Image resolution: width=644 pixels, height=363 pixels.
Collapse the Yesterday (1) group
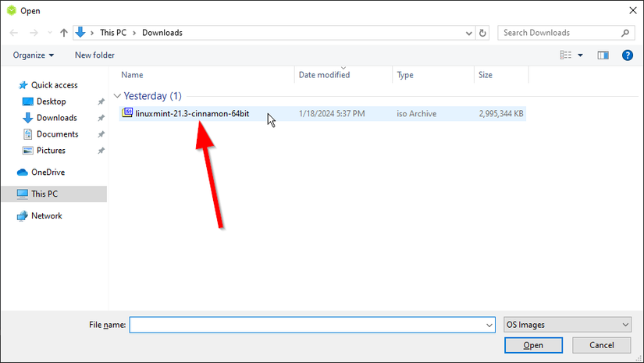coord(117,96)
